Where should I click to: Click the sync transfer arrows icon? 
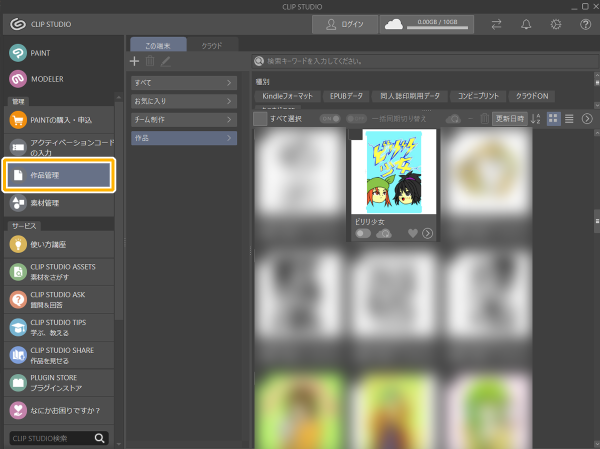[x=496, y=24]
